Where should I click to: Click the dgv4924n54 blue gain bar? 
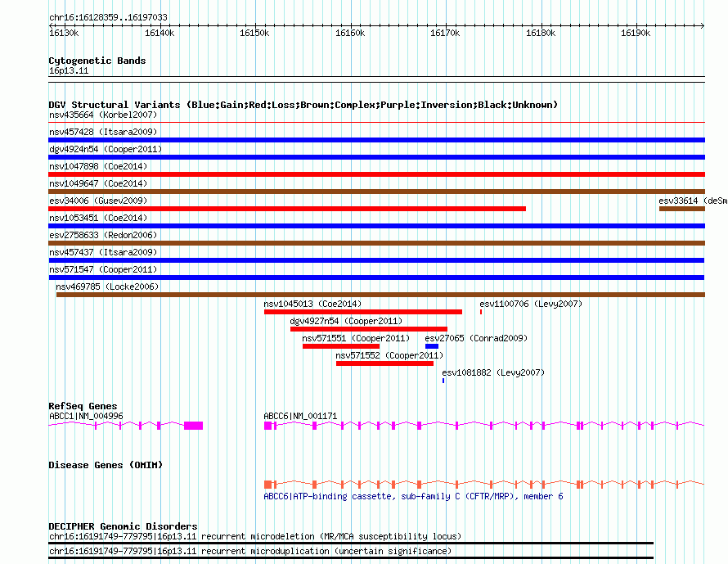point(376,157)
